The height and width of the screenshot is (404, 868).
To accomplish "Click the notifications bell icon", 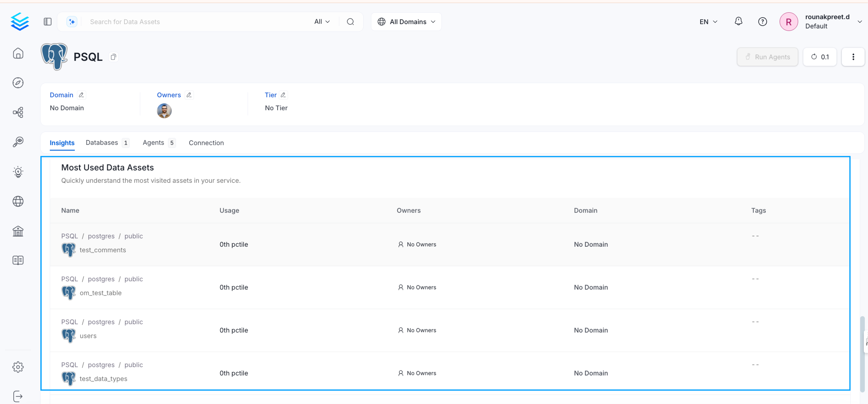I will 738,22.
